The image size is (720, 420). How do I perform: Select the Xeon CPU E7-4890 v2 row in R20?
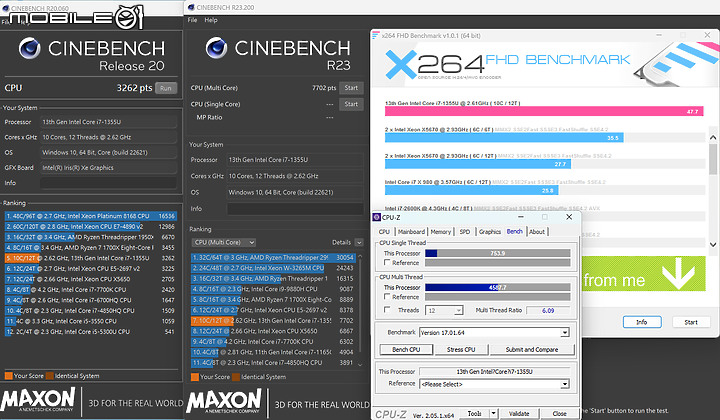tap(90, 226)
